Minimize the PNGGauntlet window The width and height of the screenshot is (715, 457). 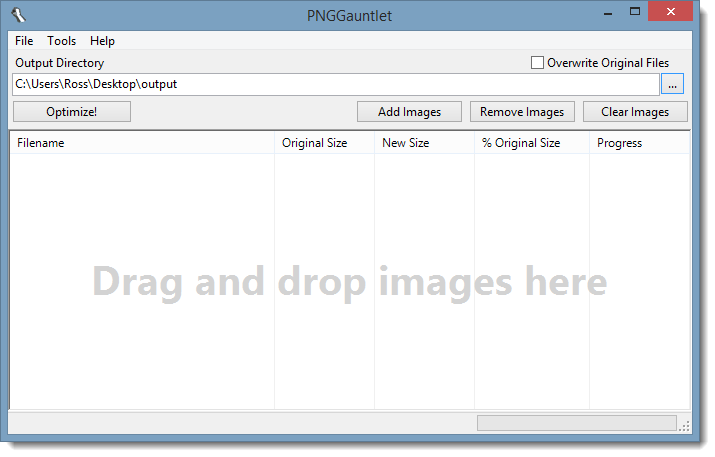[608, 12]
